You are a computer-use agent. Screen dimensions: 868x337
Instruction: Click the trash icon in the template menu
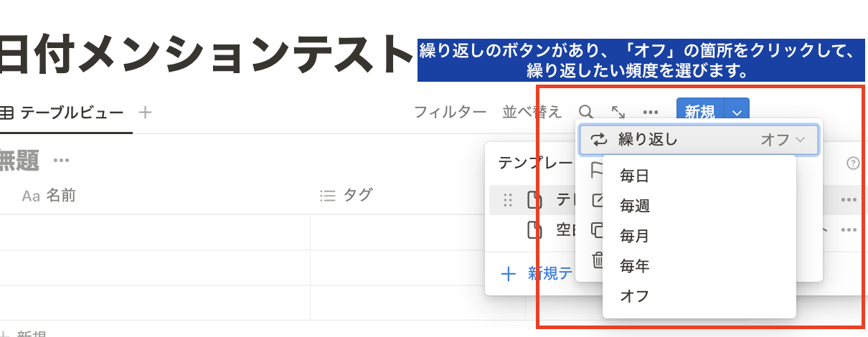point(597,261)
